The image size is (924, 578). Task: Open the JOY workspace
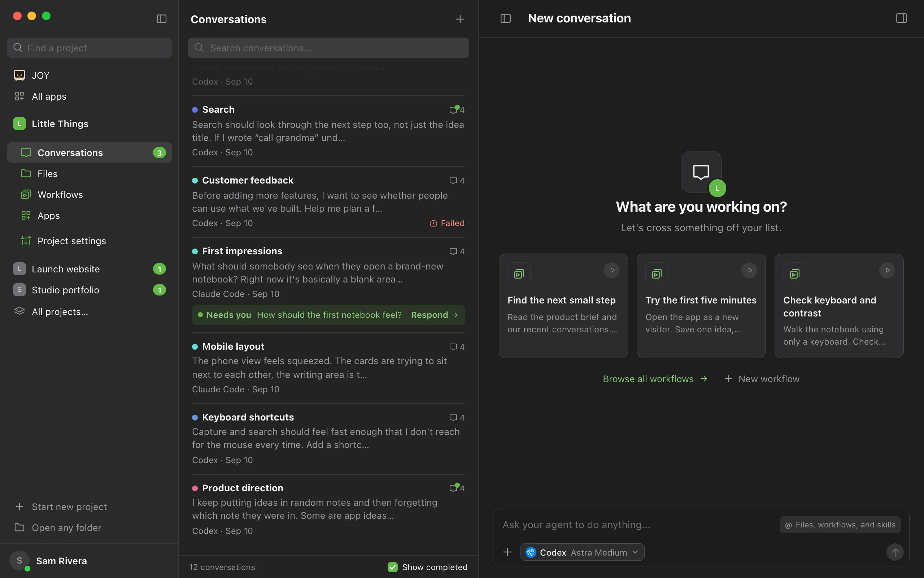click(x=90, y=75)
